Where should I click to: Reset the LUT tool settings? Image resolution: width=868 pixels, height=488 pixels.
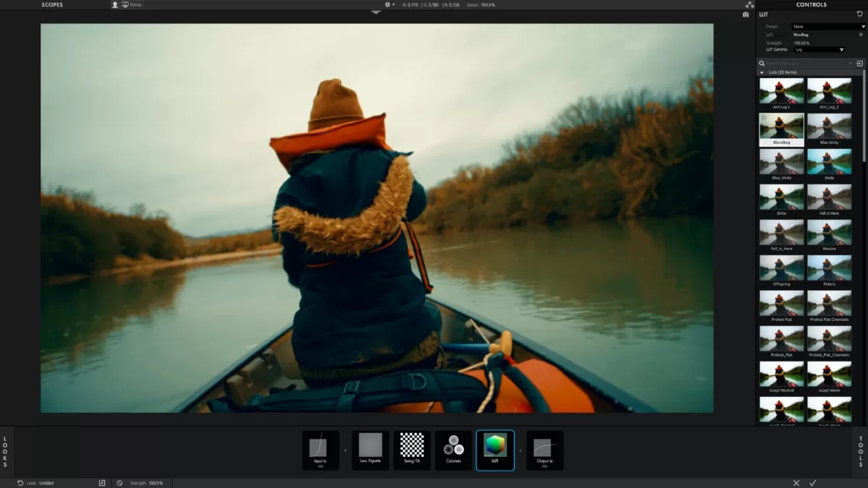(859, 14)
